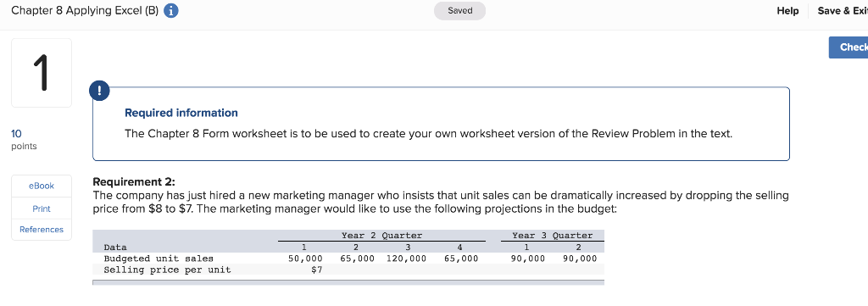Image resolution: width=868 pixels, height=306 pixels.
Task: Click the 90,000 value under Year 3 quarter 1
Action: click(527, 259)
